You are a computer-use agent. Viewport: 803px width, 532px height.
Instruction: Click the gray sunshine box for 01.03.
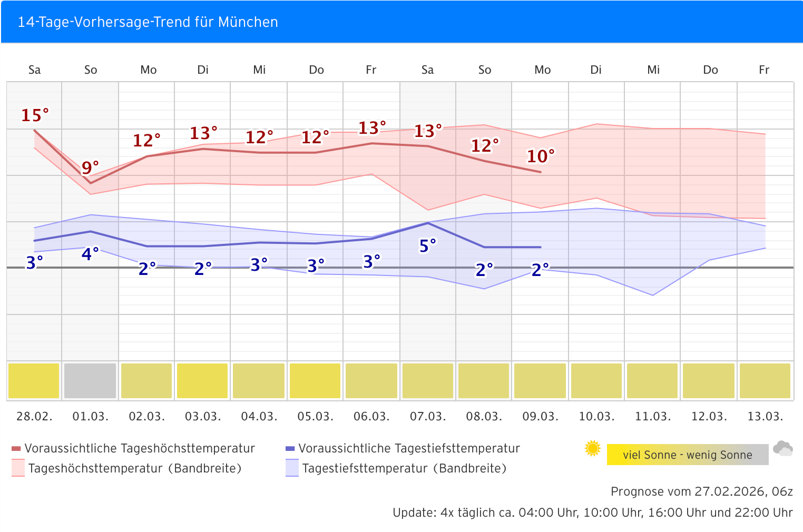(x=90, y=380)
